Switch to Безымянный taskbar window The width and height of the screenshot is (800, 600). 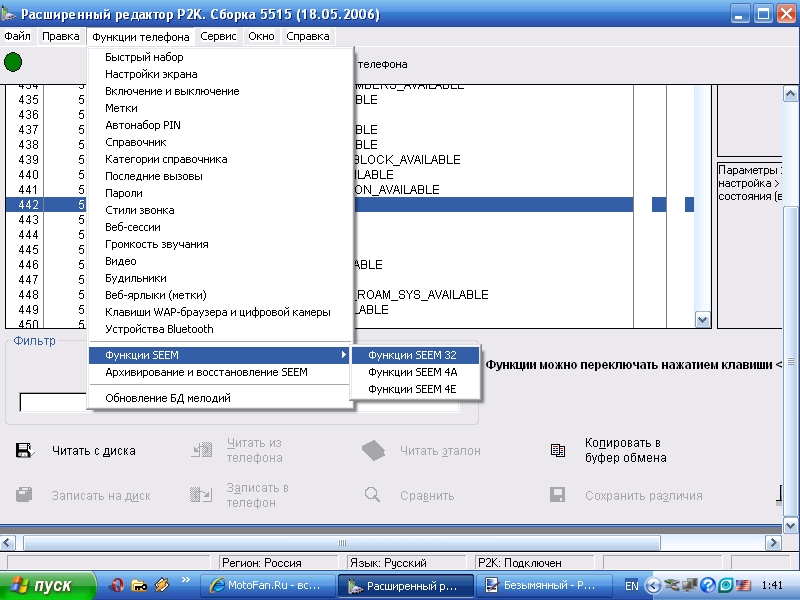tap(544, 585)
